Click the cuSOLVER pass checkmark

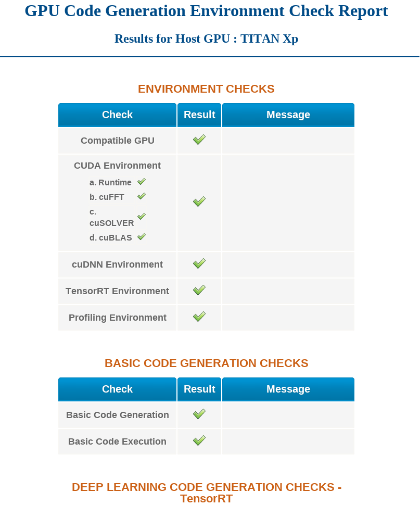click(x=141, y=216)
